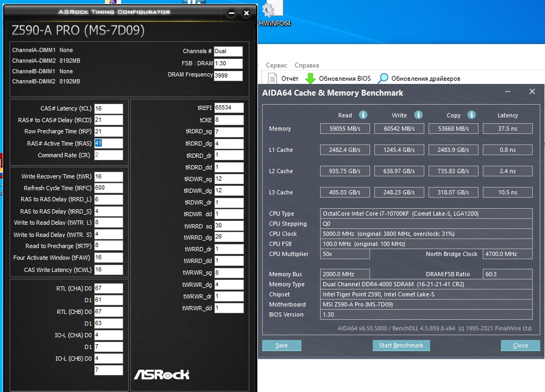Click the L3 Cache Latency value 10.5 ns
The width and height of the screenshot is (545, 392).
point(507,192)
